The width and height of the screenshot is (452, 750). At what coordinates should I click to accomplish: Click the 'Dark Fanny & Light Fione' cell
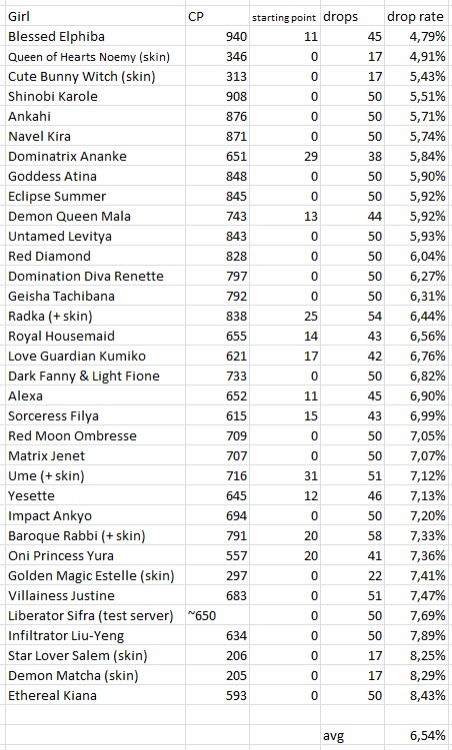pos(95,376)
